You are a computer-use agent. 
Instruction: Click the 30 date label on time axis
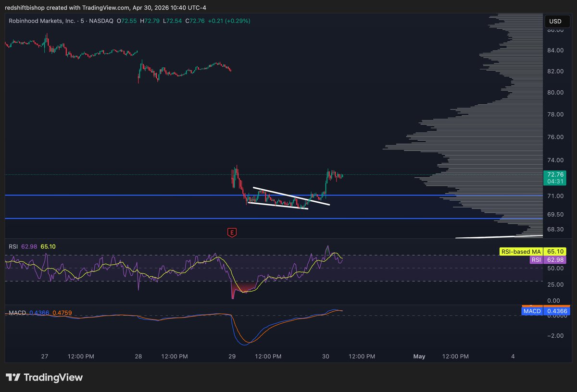326,356
